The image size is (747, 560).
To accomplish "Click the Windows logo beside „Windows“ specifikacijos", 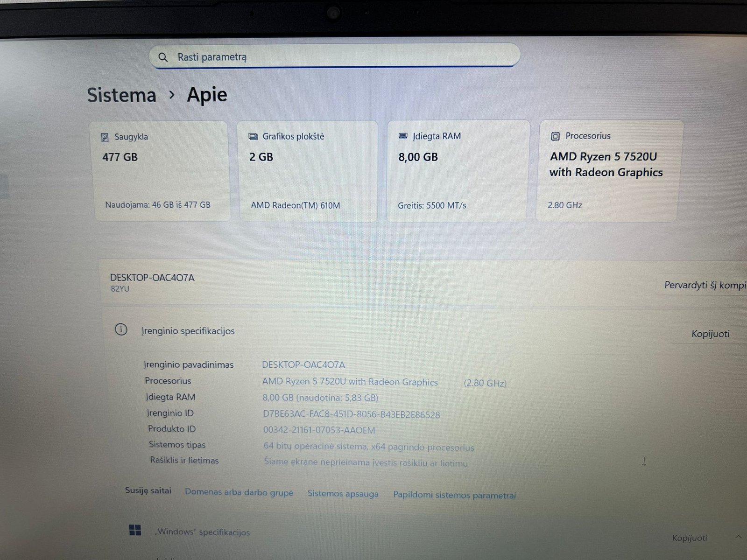I will coord(135,530).
